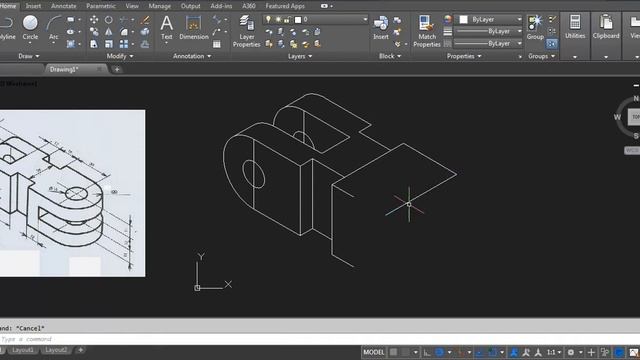The width and height of the screenshot is (640, 360).
Task: Select the Circle draw tool
Action: tap(30, 27)
